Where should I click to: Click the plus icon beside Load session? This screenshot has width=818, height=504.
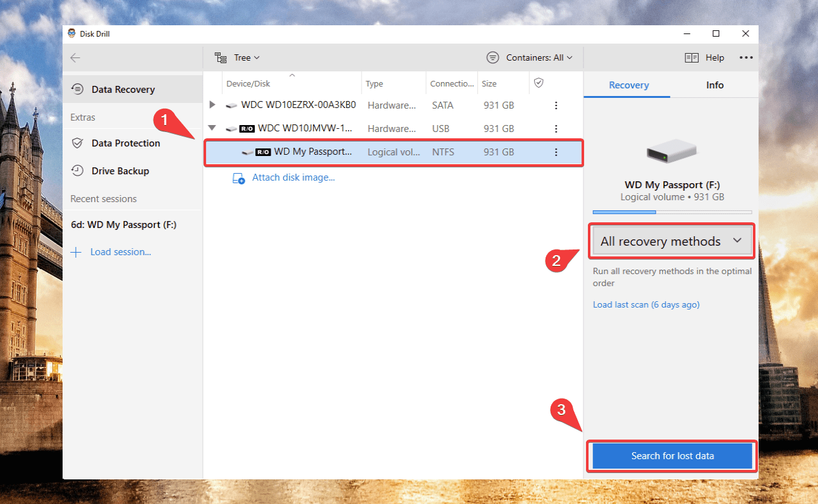(x=76, y=252)
